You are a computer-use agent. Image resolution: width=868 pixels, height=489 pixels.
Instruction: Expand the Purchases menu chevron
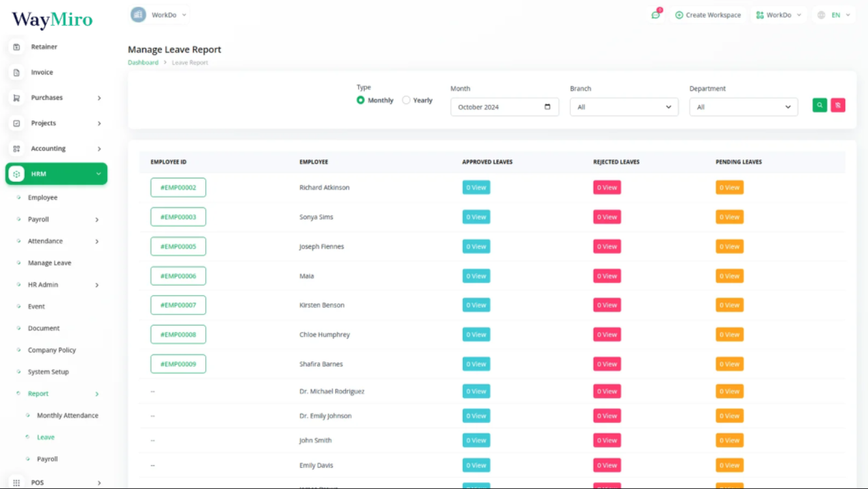[x=99, y=98]
